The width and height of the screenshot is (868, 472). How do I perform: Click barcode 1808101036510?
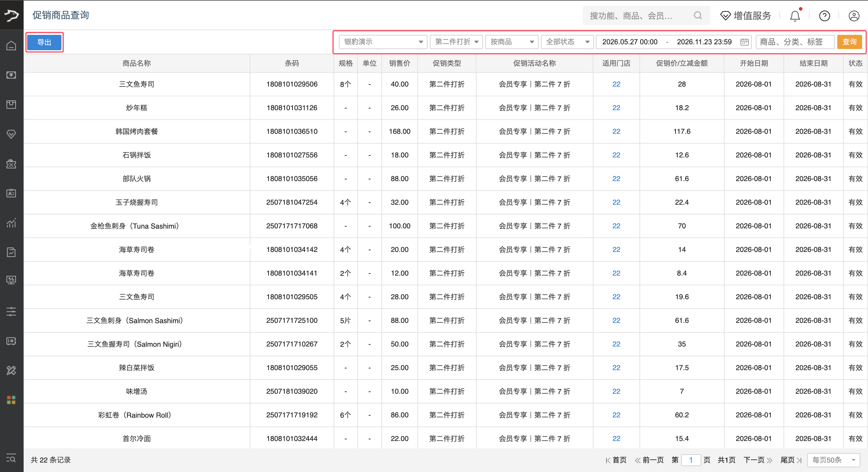tap(292, 131)
